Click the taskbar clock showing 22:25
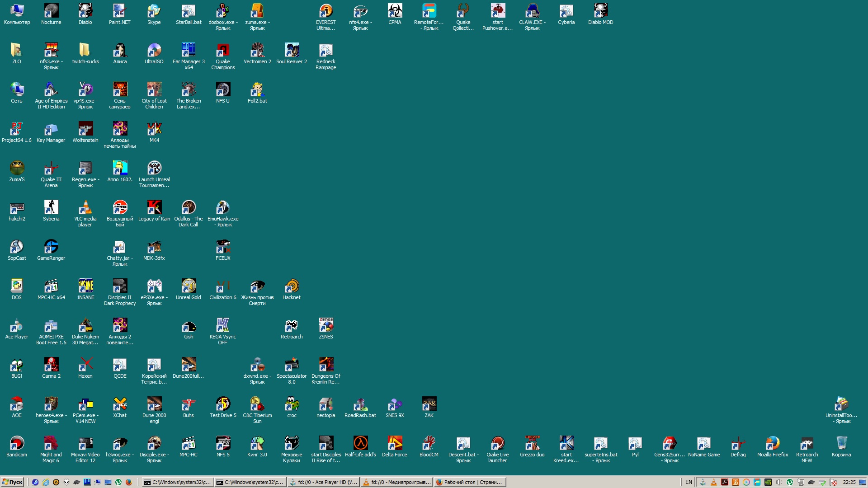868x488 pixels. point(849,482)
